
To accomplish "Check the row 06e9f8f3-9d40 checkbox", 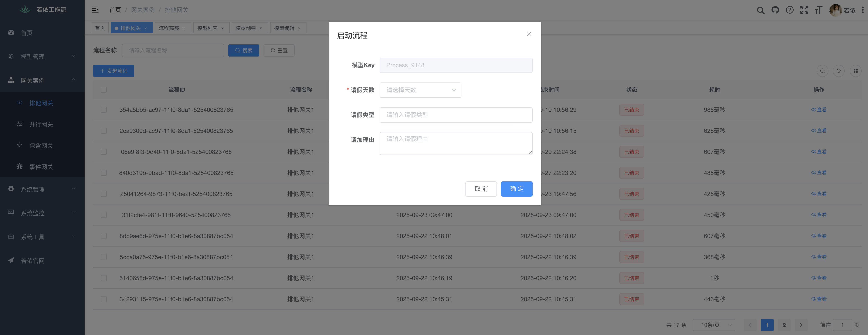I will click(104, 152).
